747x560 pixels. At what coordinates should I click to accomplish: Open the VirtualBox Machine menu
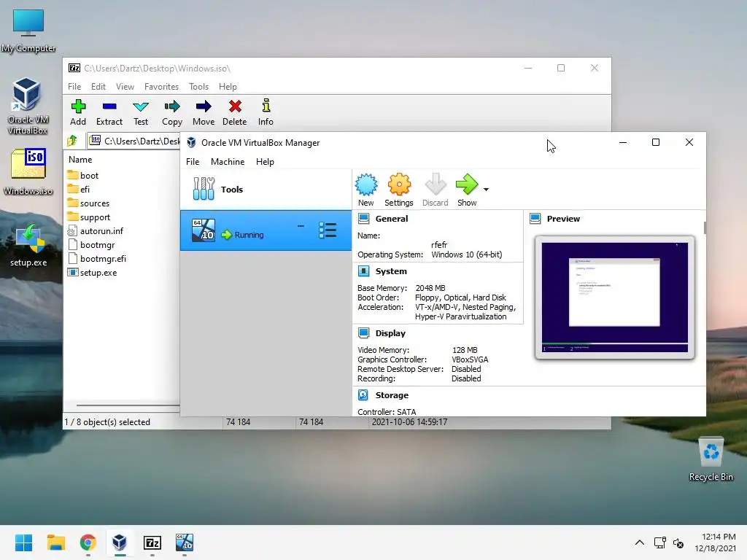228,162
